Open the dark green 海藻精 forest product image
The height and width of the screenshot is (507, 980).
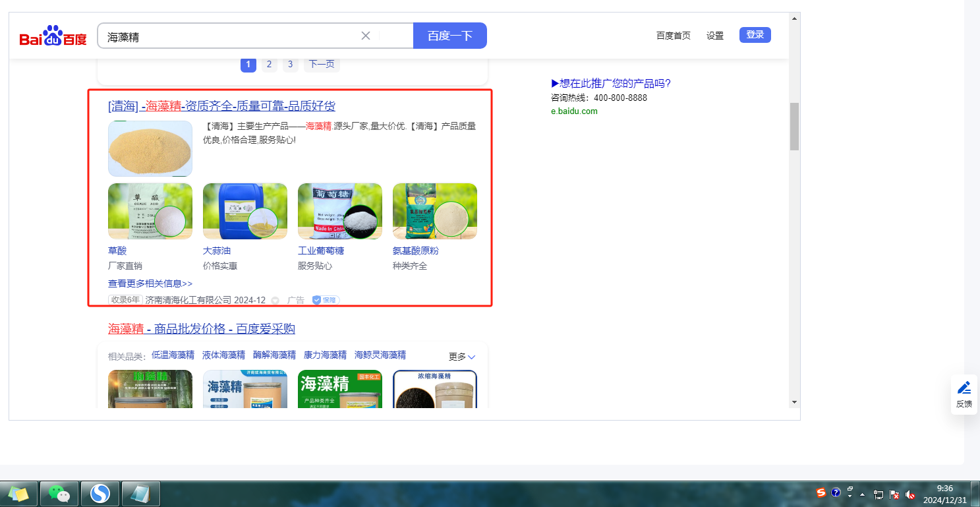point(150,389)
